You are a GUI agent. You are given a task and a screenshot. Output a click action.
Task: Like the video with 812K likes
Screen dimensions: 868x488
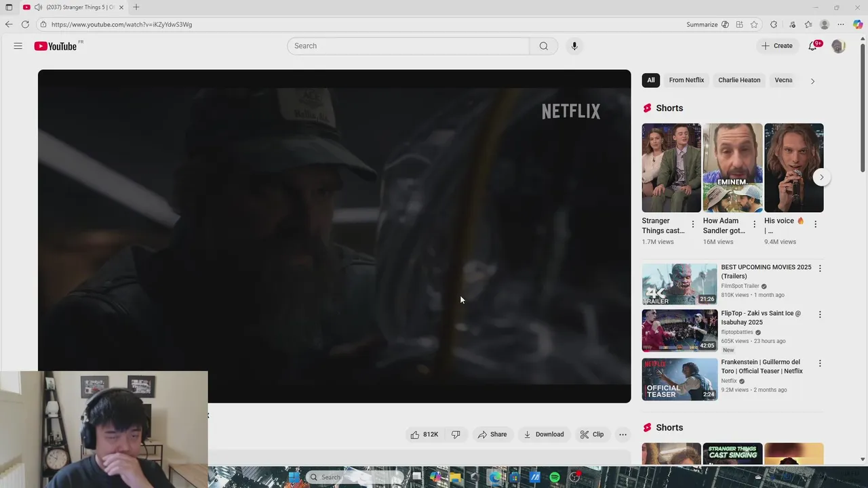point(424,434)
